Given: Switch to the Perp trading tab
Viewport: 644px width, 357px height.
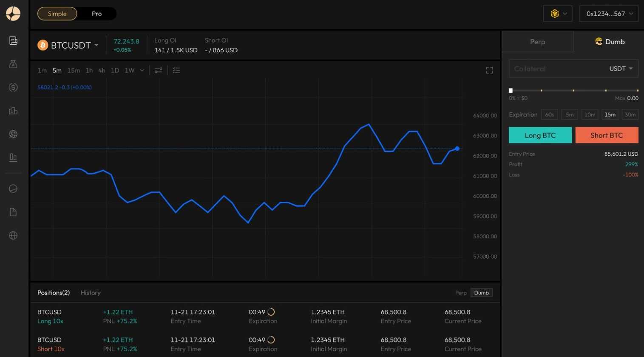Looking at the screenshot, I should coord(538,41).
